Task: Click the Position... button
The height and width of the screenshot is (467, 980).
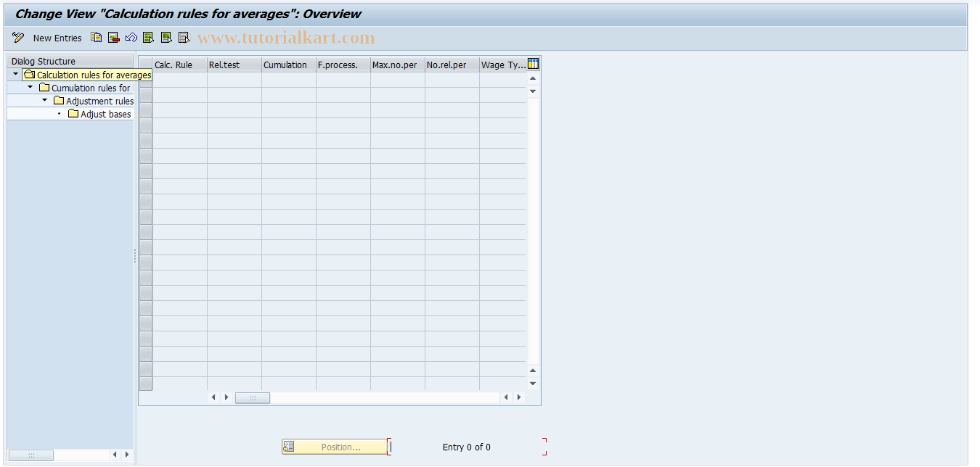Action: 335,447
